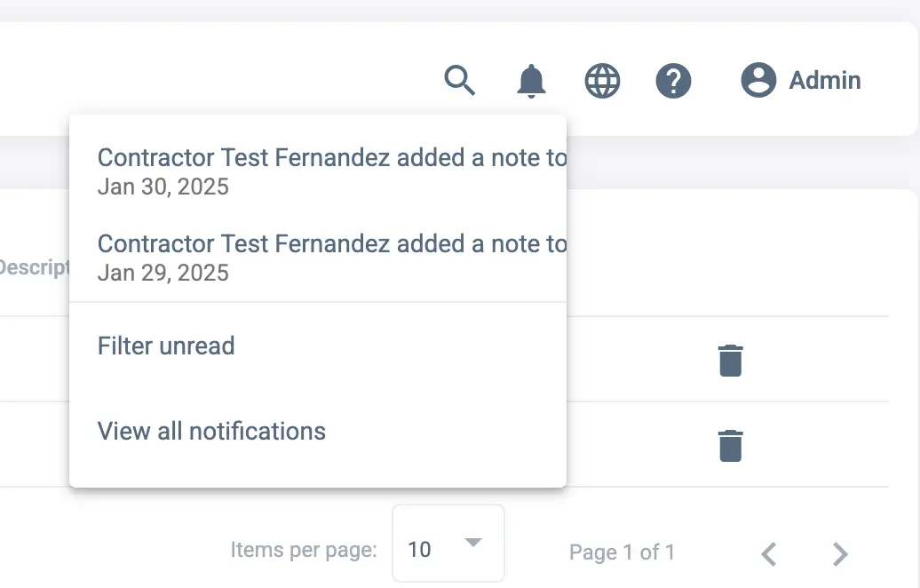920x588 pixels.
Task: Delete the second row using trash icon
Action: 730,445
